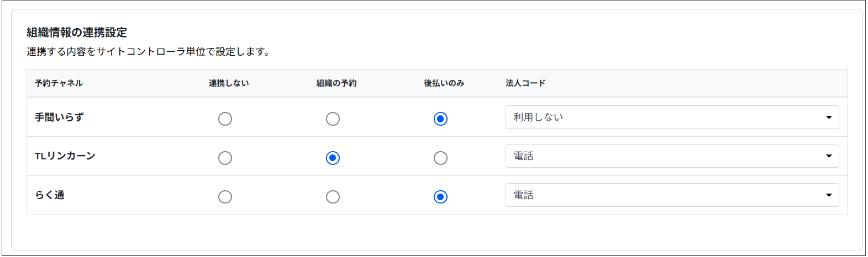The height and width of the screenshot is (257, 868).
Task: Click the 連携しない column header
Action: [x=229, y=83]
